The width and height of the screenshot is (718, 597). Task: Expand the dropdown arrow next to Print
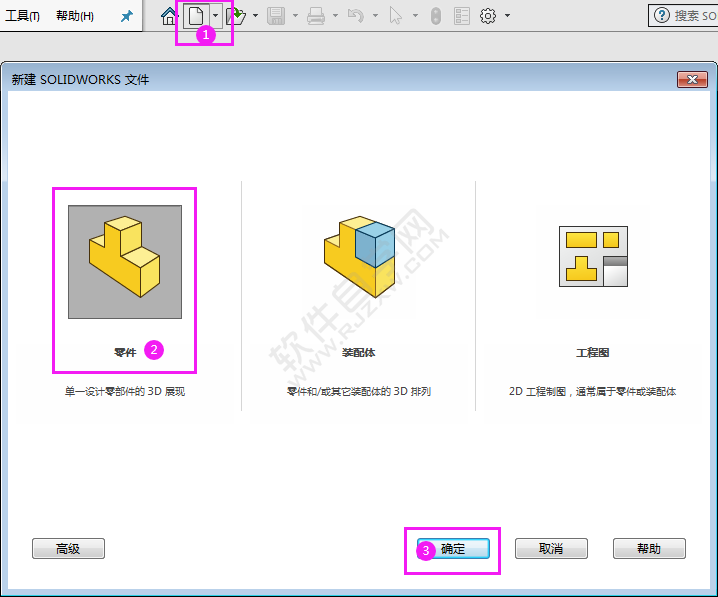coord(335,16)
